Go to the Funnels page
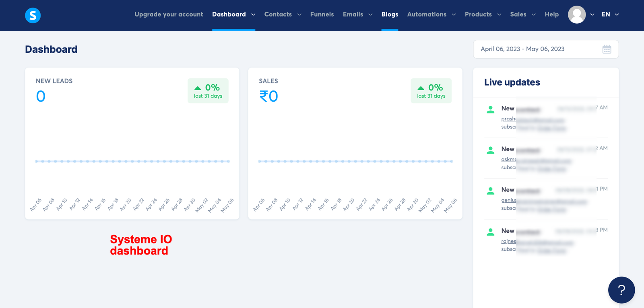The width and height of the screenshot is (644, 308). pyautogui.click(x=322, y=14)
